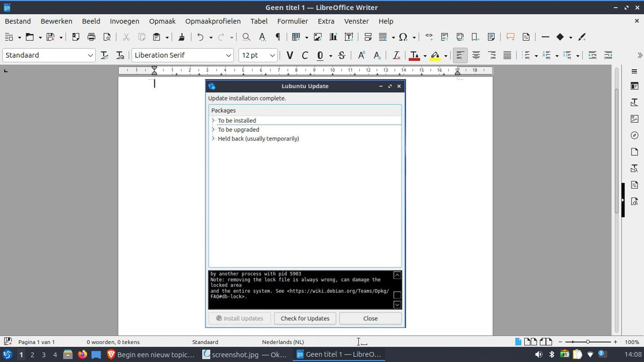The height and width of the screenshot is (362, 644).
Task: Click zoom percentage 100% in status bar
Action: pos(632,342)
